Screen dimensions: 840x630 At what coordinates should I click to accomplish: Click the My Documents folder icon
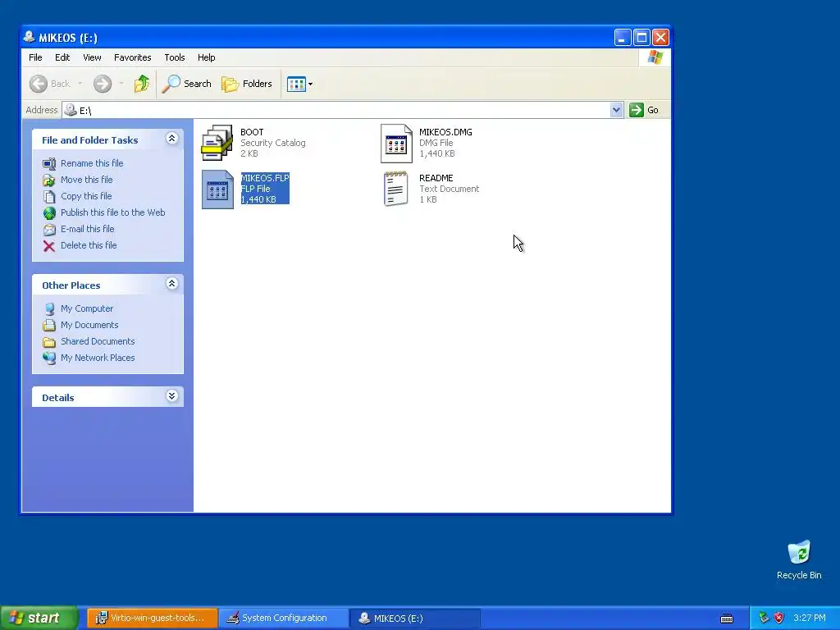click(49, 325)
